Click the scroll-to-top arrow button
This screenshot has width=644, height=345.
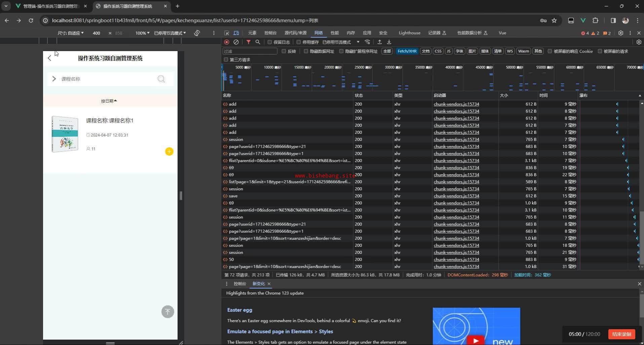click(x=168, y=312)
